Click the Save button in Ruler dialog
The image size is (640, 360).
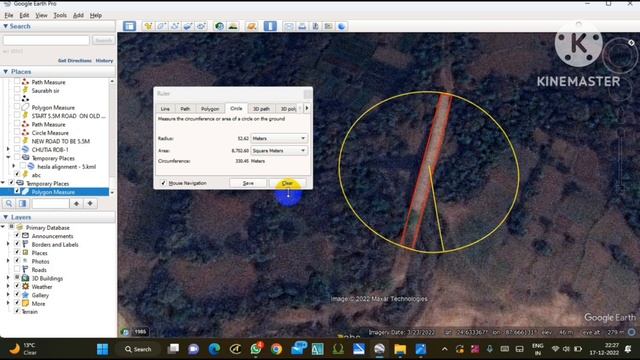(x=248, y=183)
